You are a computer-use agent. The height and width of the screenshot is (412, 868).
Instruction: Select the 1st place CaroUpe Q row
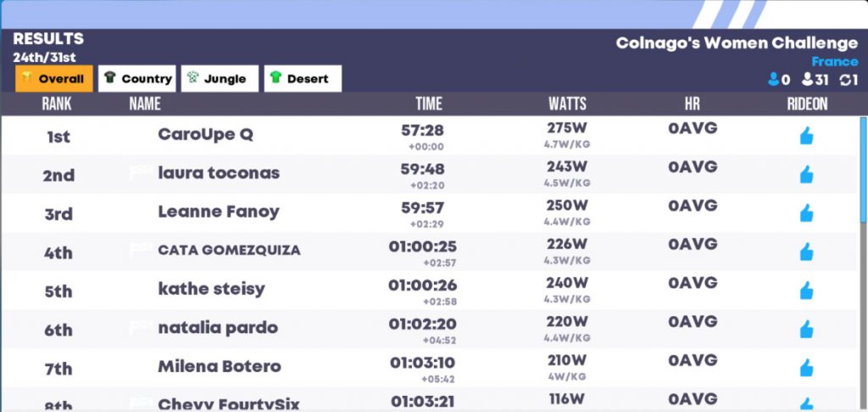click(x=430, y=136)
